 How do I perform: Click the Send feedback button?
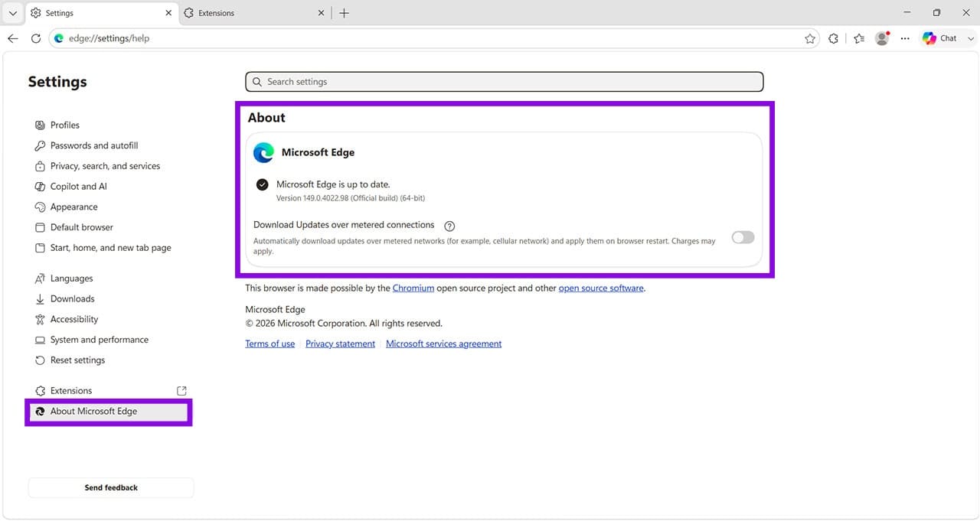(111, 487)
